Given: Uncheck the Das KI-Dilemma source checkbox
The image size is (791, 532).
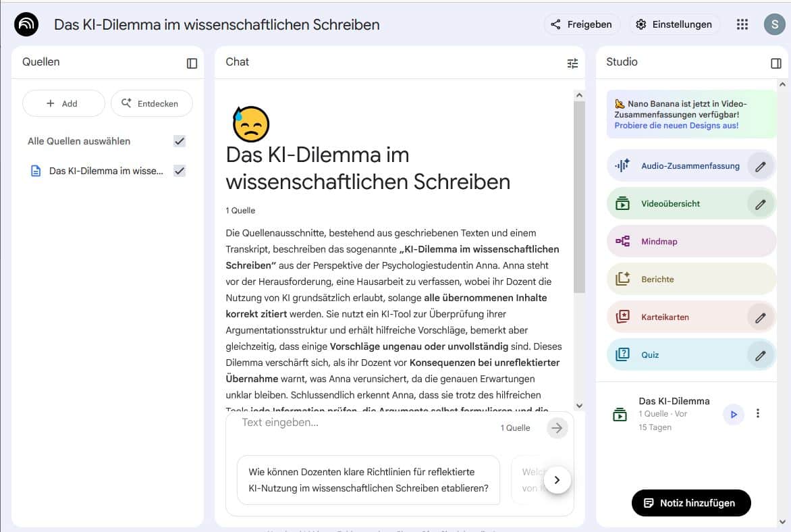Looking at the screenshot, I should (x=180, y=171).
